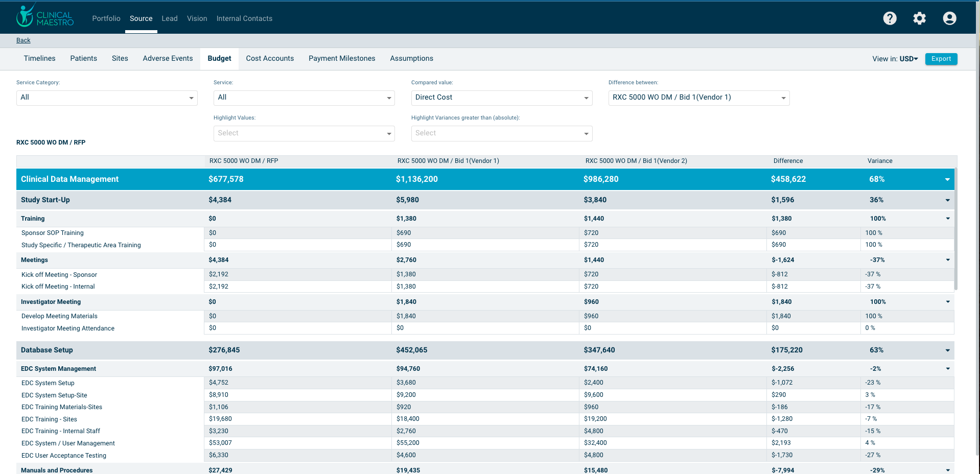This screenshot has width=980, height=474.
Task: Open the Highlight Variances greater than dropdown
Action: (x=501, y=133)
